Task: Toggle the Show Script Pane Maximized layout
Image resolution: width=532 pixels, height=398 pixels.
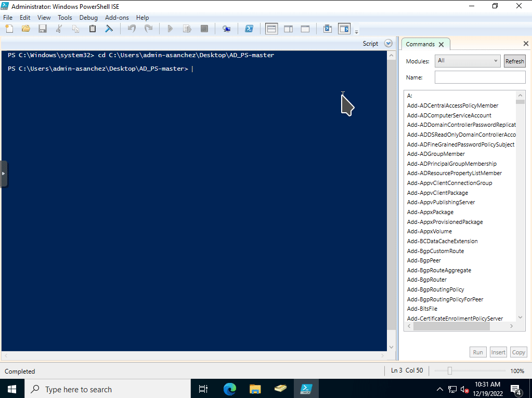Action: [x=305, y=29]
